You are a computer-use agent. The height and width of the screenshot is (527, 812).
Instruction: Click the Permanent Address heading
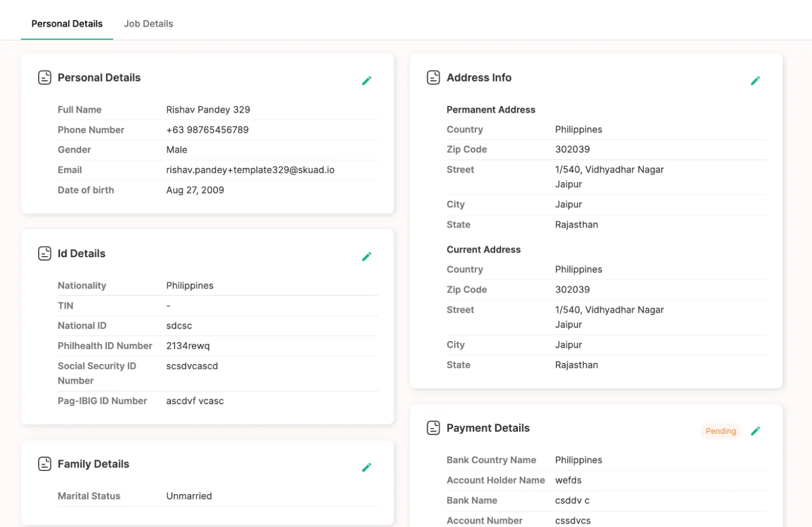(491, 110)
